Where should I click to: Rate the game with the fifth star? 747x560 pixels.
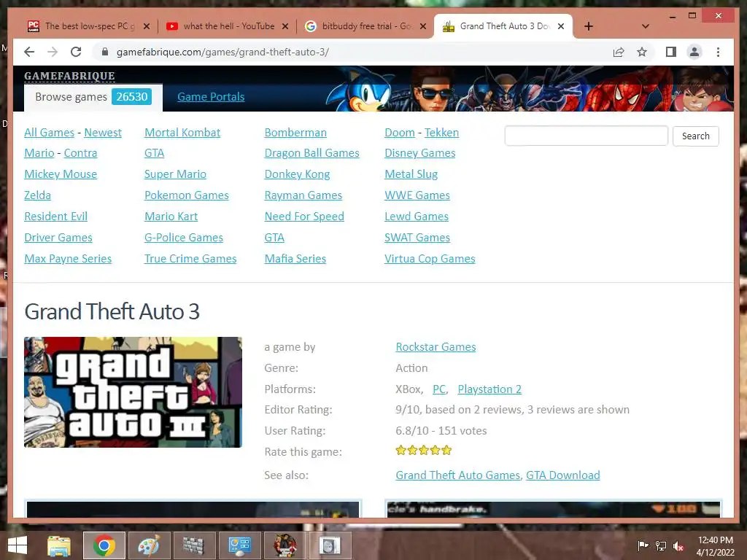[x=446, y=450]
